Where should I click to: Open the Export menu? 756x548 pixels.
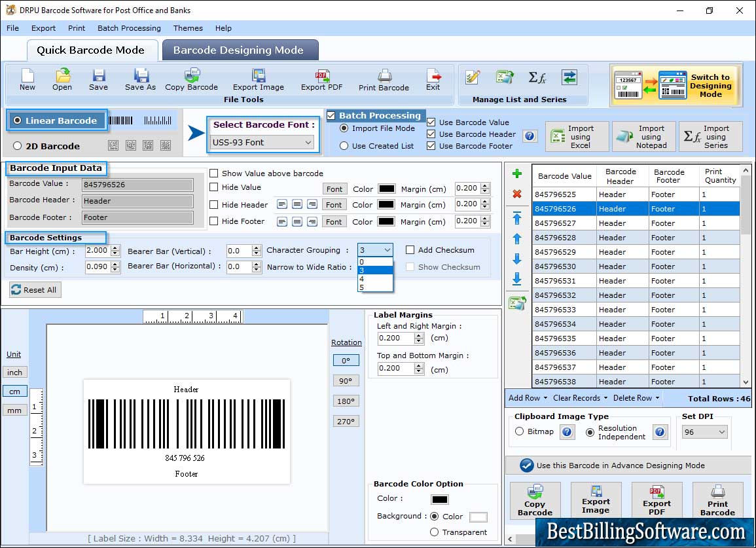coord(43,28)
